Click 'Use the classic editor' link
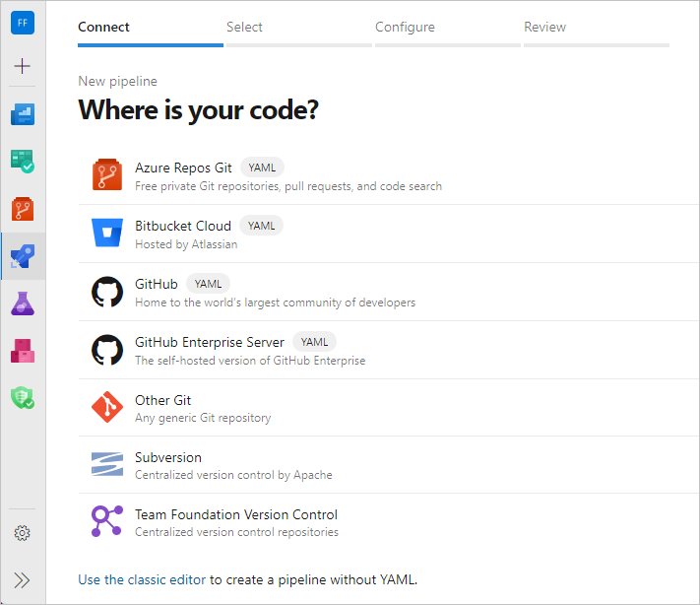Screen dimensions: 700x605 (x=142, y=579)
